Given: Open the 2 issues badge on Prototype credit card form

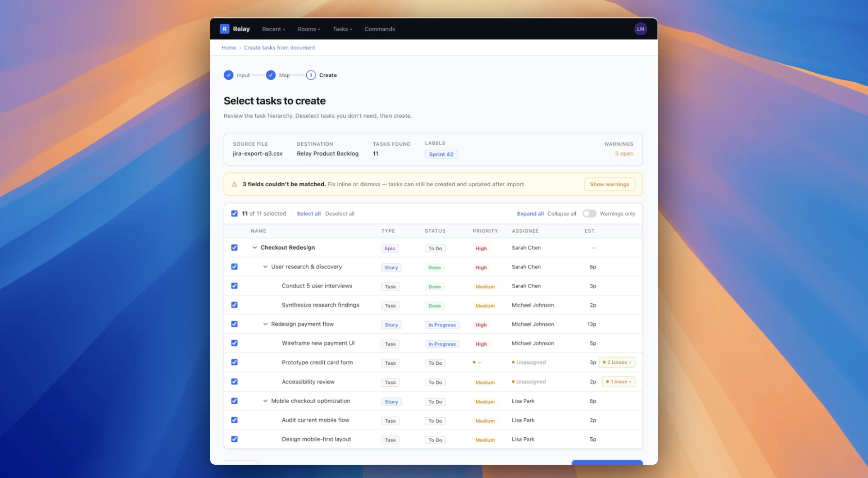Looking at the screenshot, I should pos(617,362).
